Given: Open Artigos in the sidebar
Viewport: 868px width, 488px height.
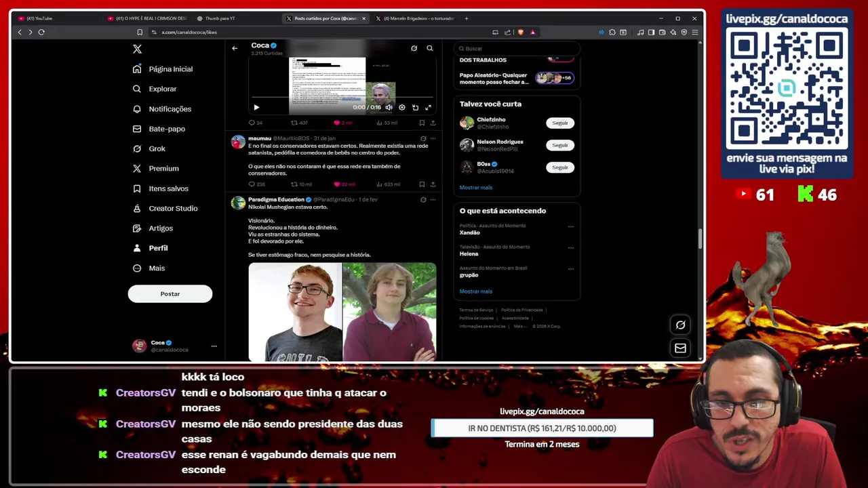Looking at the screenshot, I should click(x=153, y=228).
